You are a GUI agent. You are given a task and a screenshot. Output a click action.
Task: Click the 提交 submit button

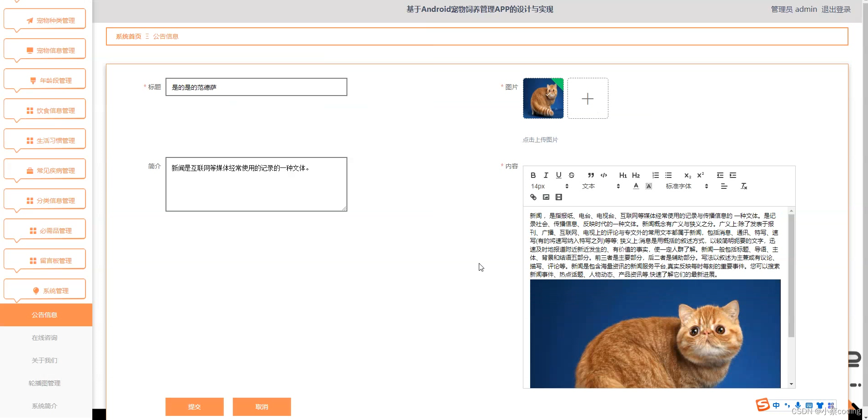(195, 407)
